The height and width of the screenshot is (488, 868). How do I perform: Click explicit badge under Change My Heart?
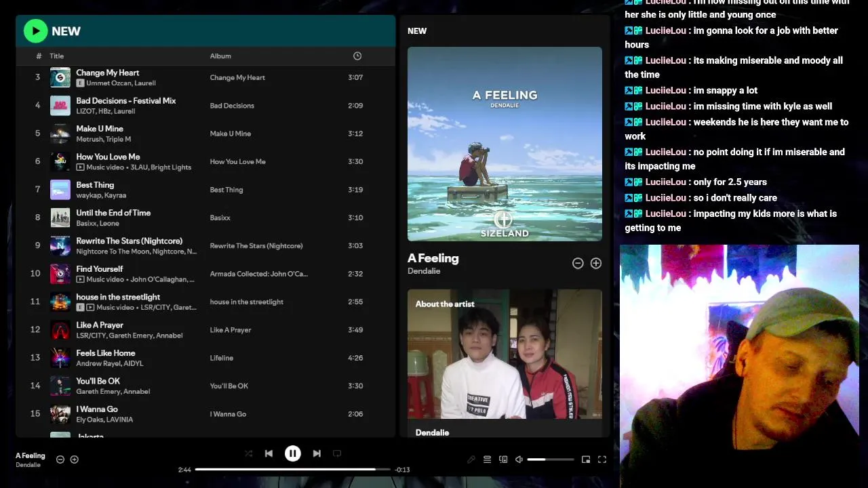80,83
